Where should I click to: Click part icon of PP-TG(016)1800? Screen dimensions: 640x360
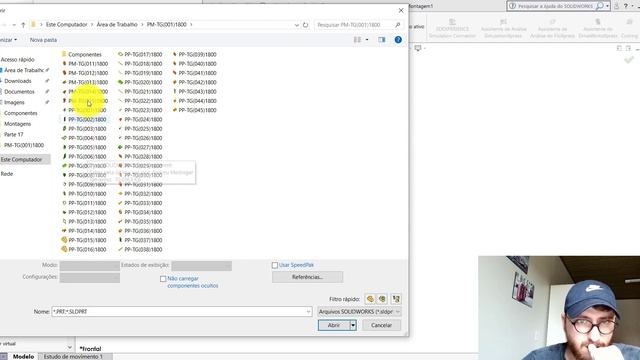tap(64, 249)
